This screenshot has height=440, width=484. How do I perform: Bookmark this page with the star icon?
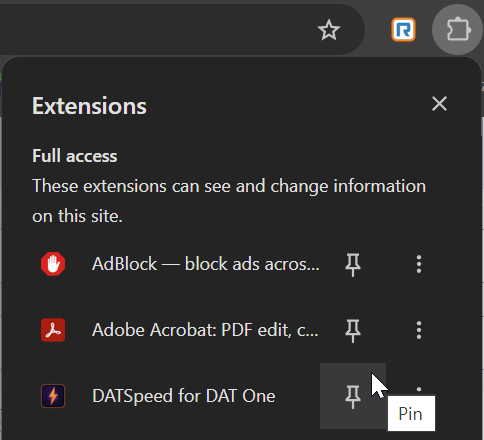(329, 30)
